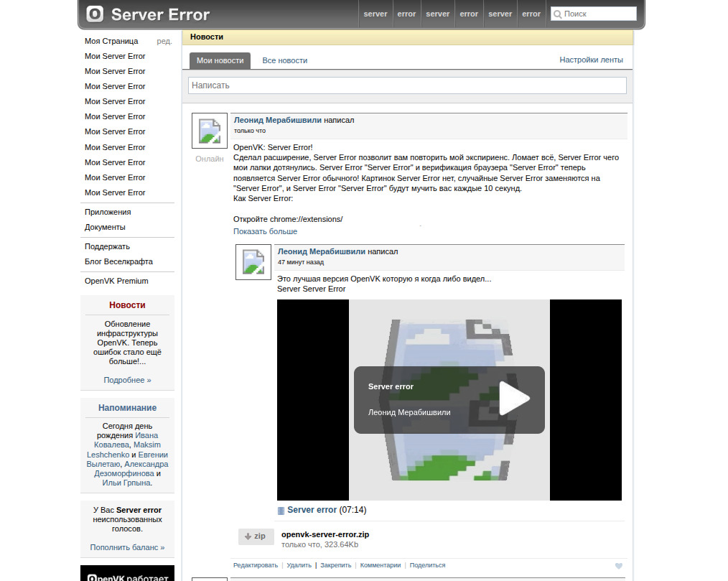
Task: Click Удалить under the post
Action: (x=299, y=565)
